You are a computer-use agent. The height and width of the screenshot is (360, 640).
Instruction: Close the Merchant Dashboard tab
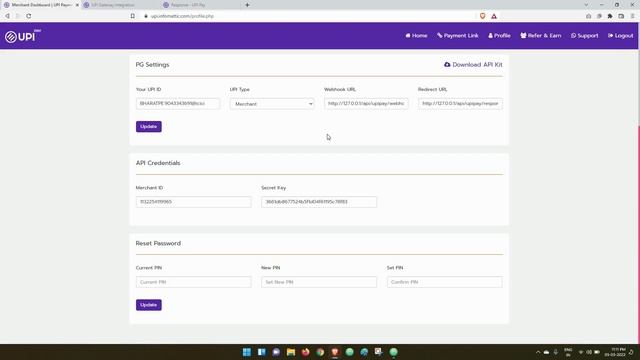tap(77, 5)
